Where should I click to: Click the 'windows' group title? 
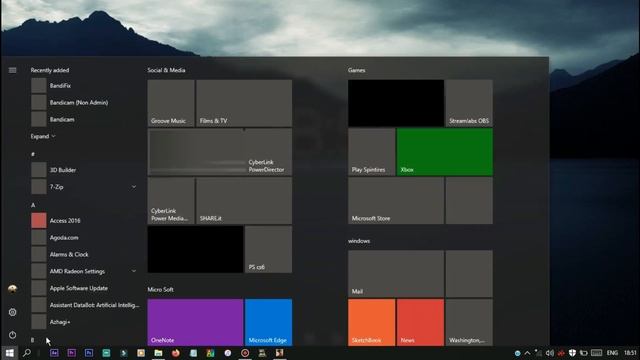359,241
